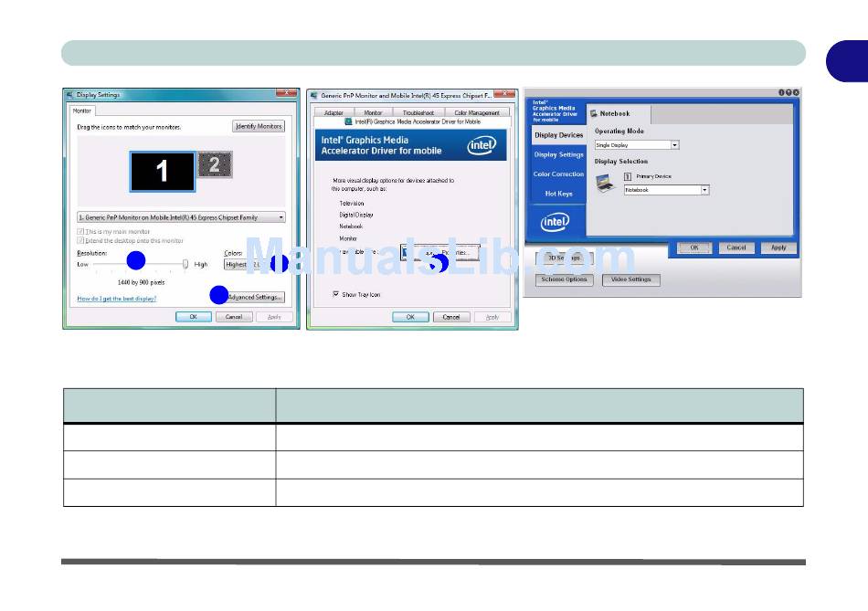Select the Monitor tab in Display Settings

pyautogui.click(x=82, y=111)
